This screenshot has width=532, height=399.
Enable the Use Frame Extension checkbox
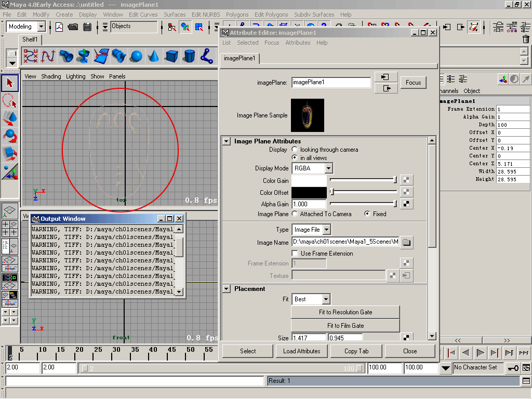[x=295, y=254]
